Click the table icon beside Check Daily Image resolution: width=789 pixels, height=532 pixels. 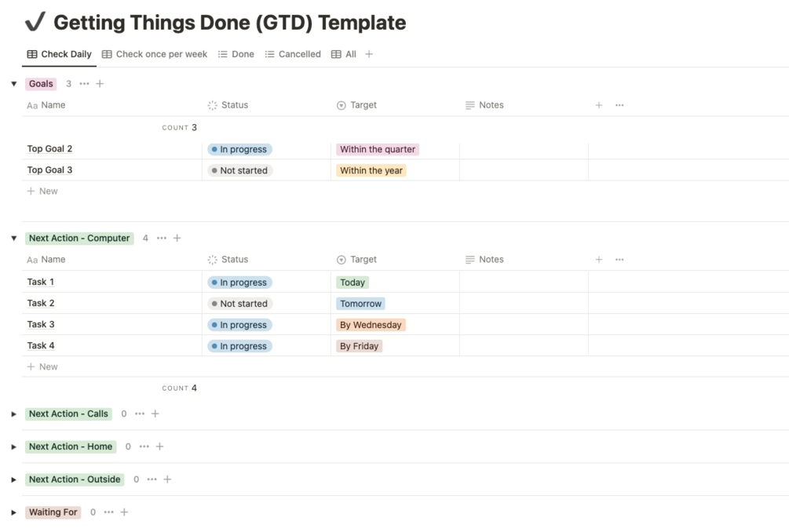(x=31, y=54)
